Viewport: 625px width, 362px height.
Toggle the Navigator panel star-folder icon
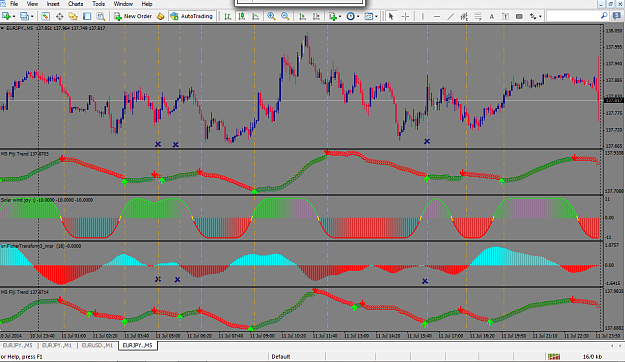[73, 16]
